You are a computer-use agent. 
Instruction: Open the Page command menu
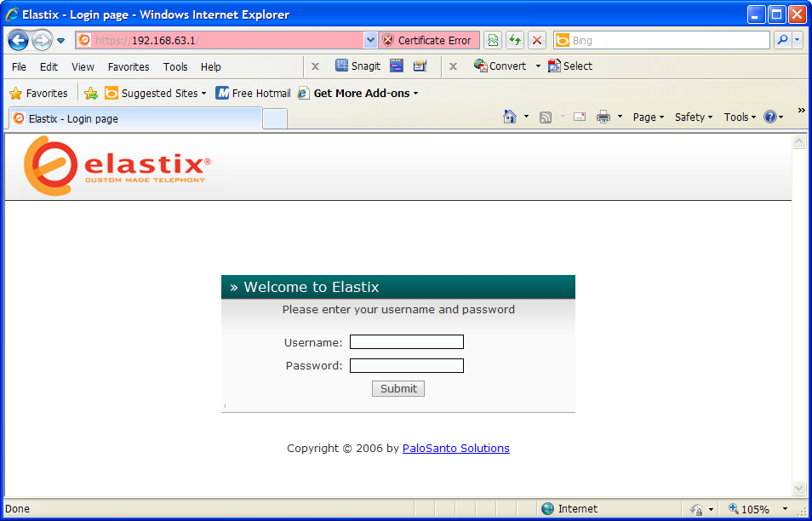(649, 117)
